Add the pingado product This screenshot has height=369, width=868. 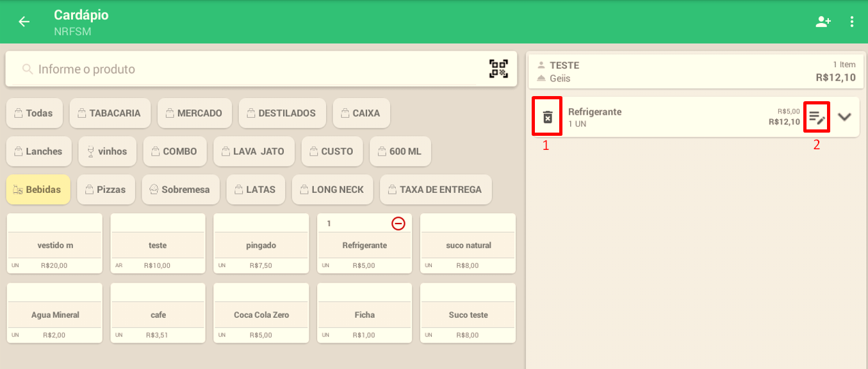click(261, 243)
